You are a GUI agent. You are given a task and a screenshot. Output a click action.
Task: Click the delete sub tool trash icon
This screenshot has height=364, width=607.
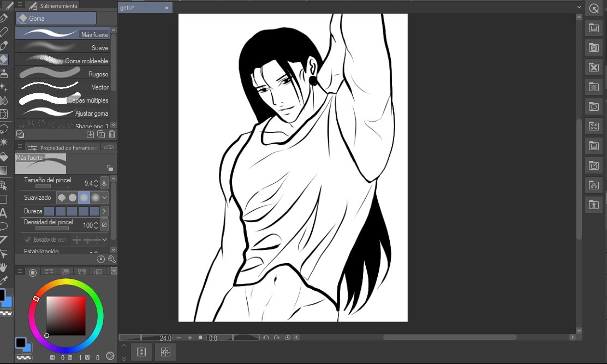coord(112,134)
